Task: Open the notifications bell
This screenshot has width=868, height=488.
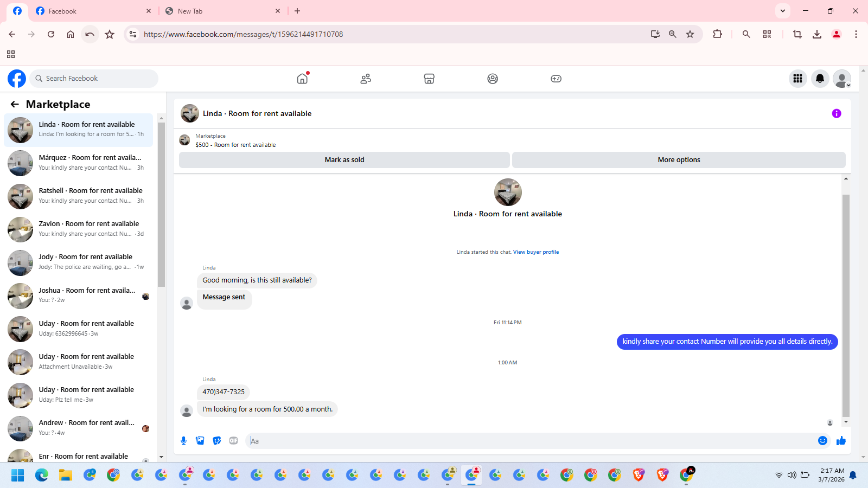Action: [x=820, y=79]
